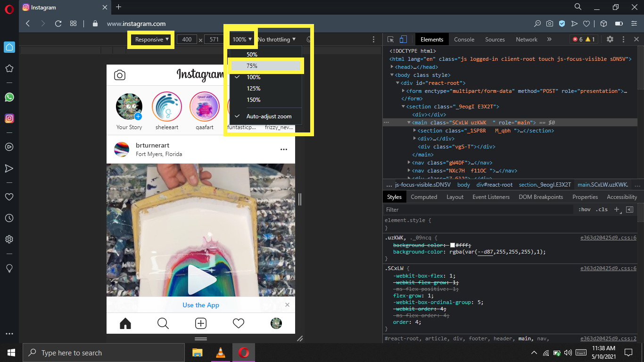Switch to the Sources tab

point(495,40)
